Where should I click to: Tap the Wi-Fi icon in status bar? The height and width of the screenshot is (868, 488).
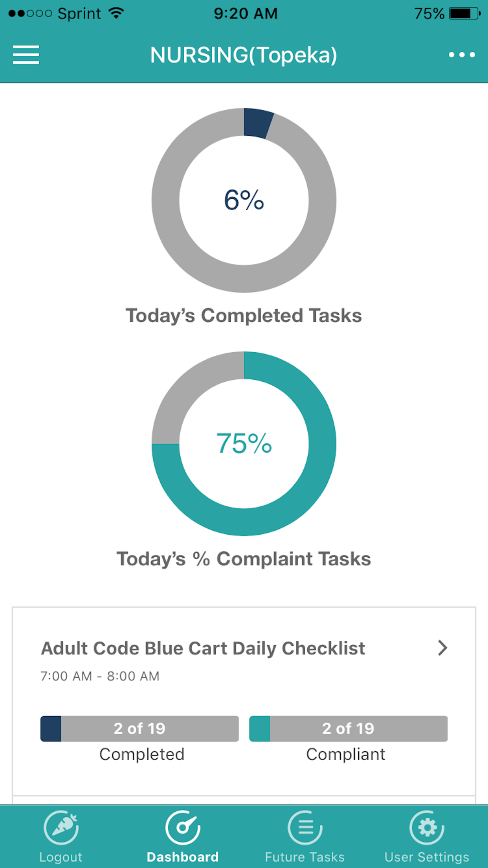pos(116,13)
